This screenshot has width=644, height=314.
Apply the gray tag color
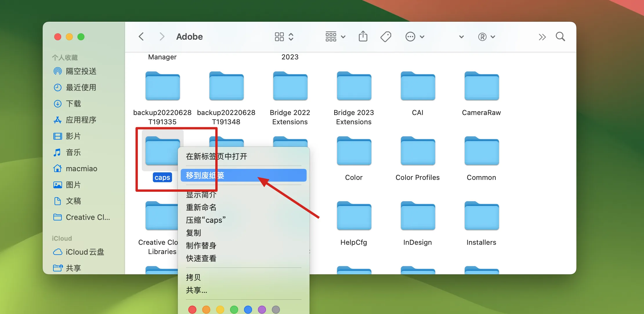pos(276,310)
